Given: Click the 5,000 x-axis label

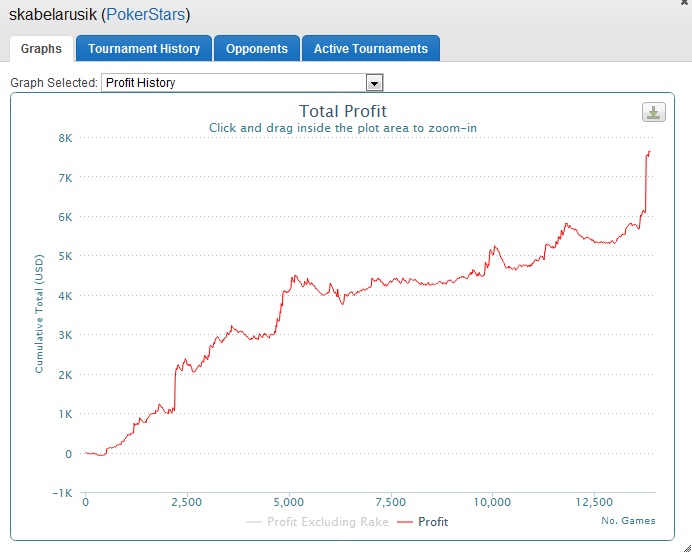Looking at the screenshot, I should (x=289, y=502).
